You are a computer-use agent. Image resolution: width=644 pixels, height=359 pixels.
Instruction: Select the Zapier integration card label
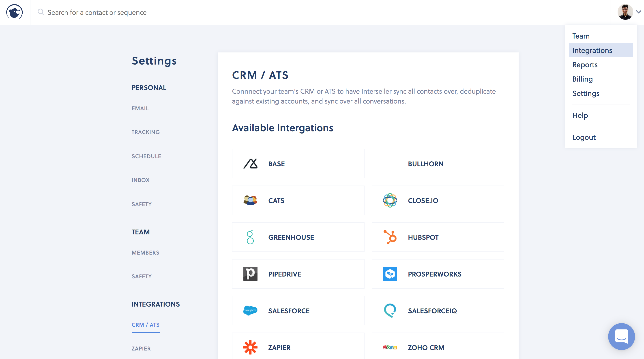[x=279, y=348]
